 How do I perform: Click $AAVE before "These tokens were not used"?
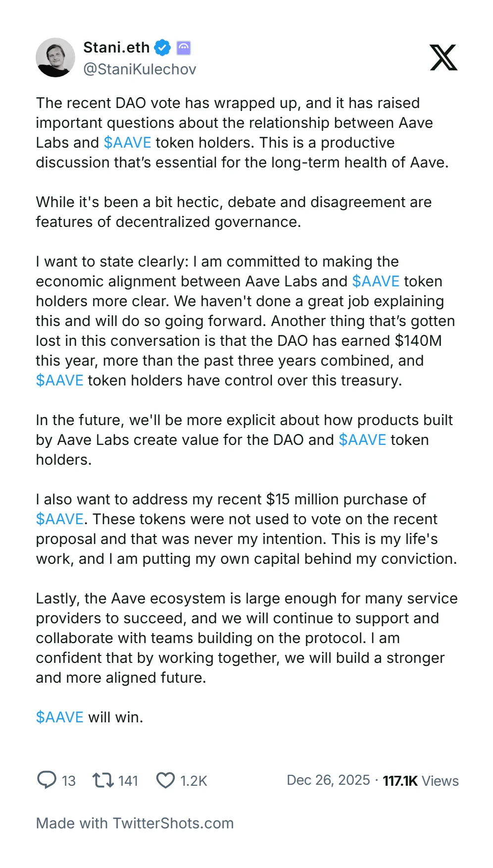(59, 519)
